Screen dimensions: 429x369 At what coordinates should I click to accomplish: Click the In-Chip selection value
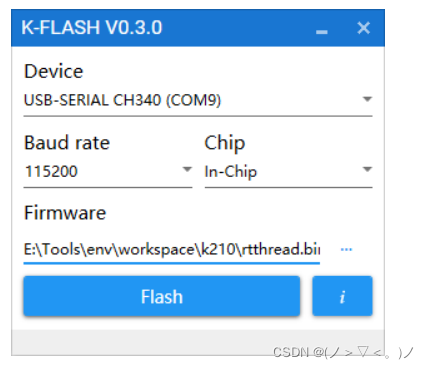[x=231, y=172]
